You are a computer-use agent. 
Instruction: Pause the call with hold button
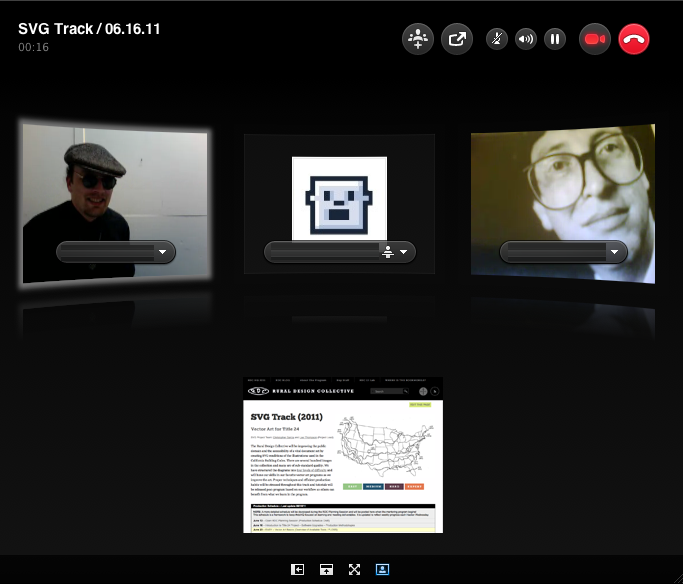tap(556, 40)
